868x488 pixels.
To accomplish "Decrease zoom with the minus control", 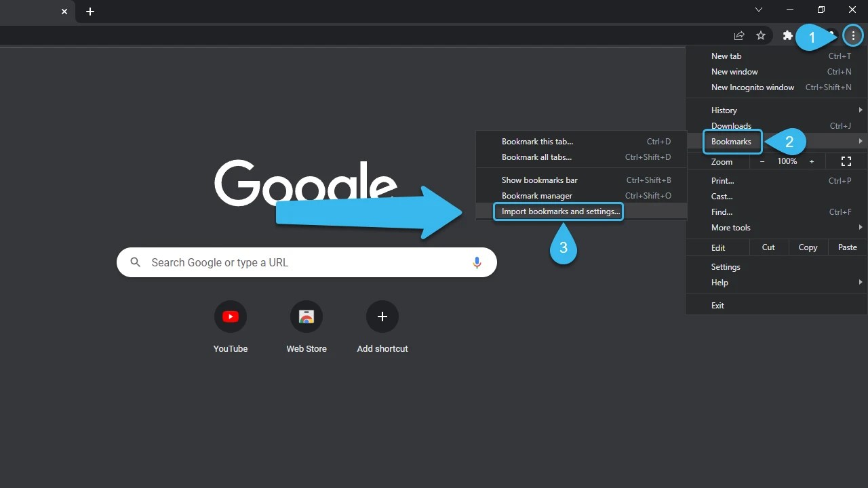I will [x=762, y=161].
